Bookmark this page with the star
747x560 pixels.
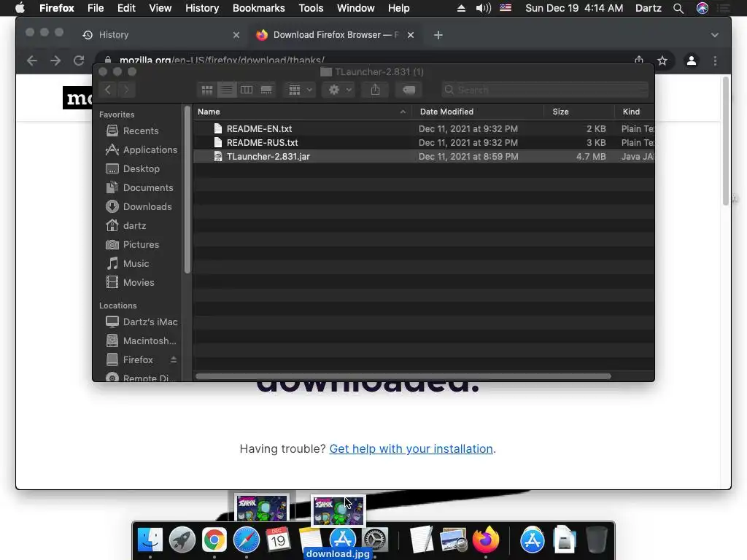click(x=662, y=61)
